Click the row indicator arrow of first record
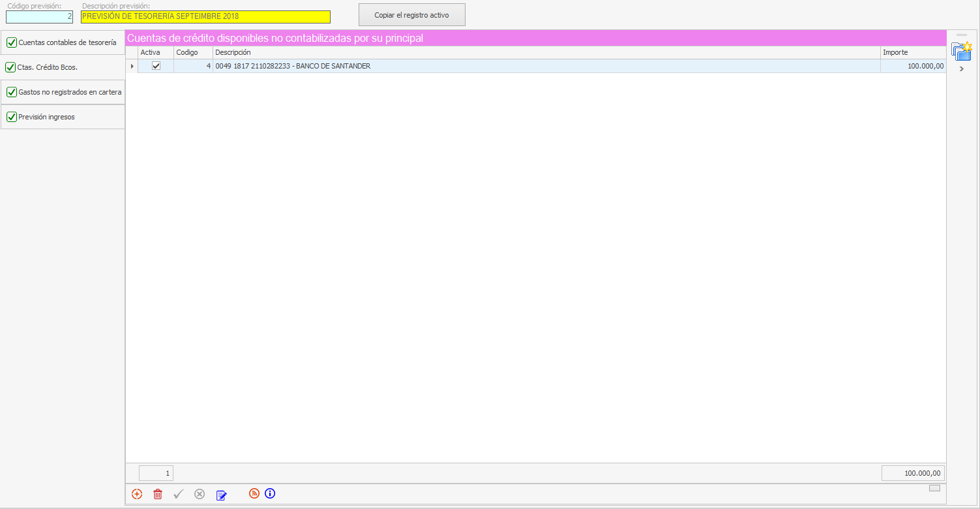980x509 pixels. (132, 66)
